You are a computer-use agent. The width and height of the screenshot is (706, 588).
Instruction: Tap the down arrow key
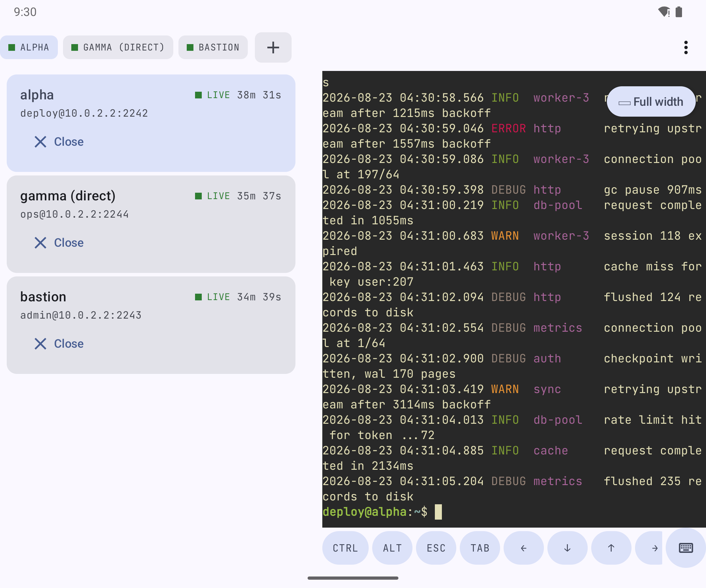coord(568,548)
